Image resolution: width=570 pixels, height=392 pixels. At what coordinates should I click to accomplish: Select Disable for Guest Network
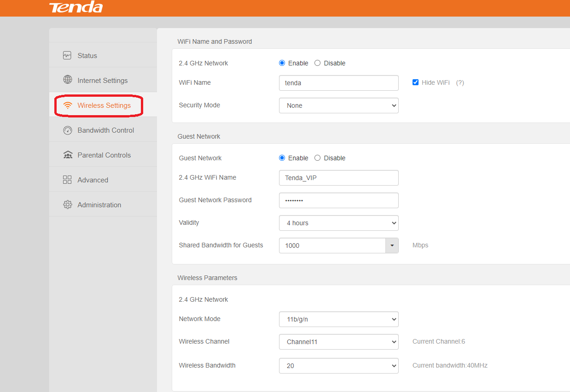[317, 158]
